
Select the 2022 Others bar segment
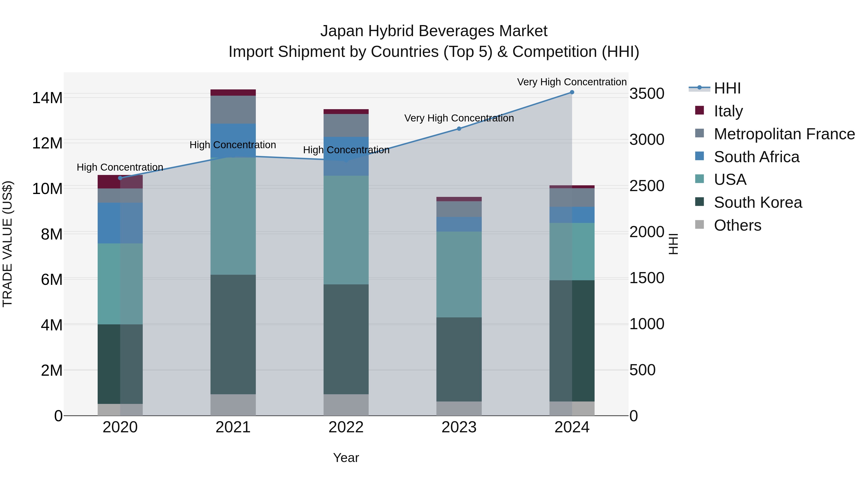346,405
